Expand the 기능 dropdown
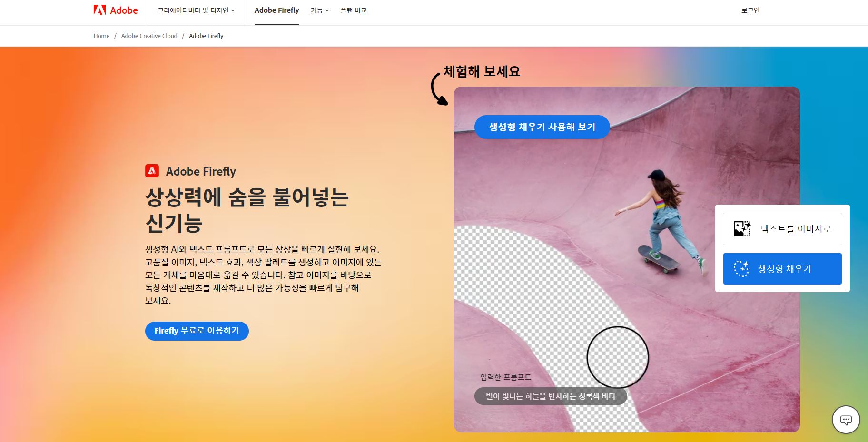This screenshot has height=442, width=868. pos(320,10)
